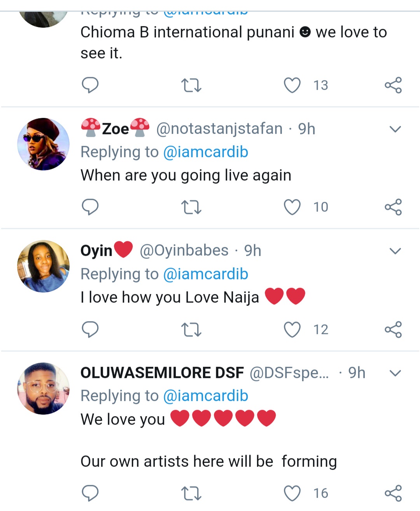The width and height of the screenshot is (420, 511).
Task: Share Oyin's Naija tweet
Action: click(393, 330)
